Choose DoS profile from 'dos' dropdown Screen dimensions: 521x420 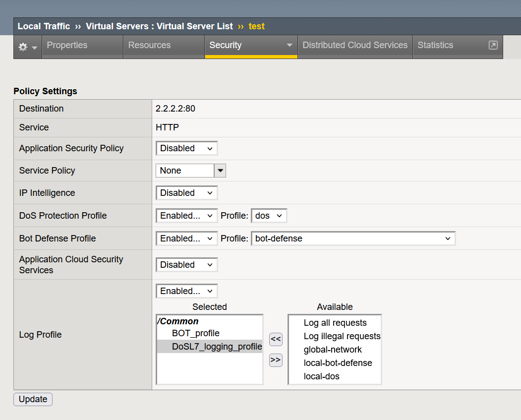[x=269, y=216]
